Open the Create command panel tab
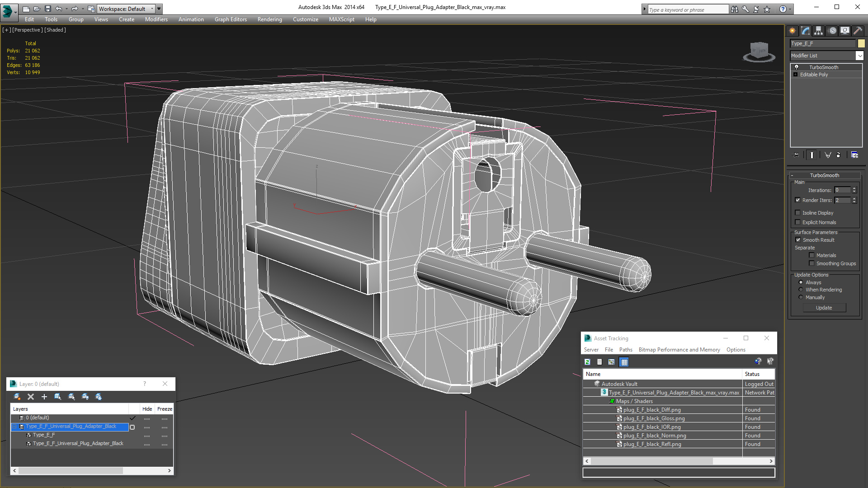This screenshot has height=488, width=868. [793, 31]
